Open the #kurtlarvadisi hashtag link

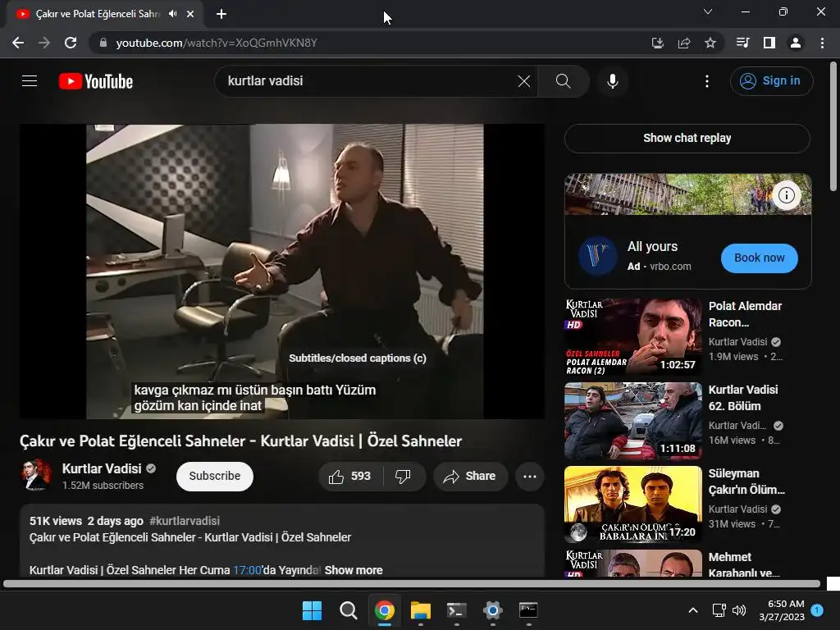coord(185,521)
